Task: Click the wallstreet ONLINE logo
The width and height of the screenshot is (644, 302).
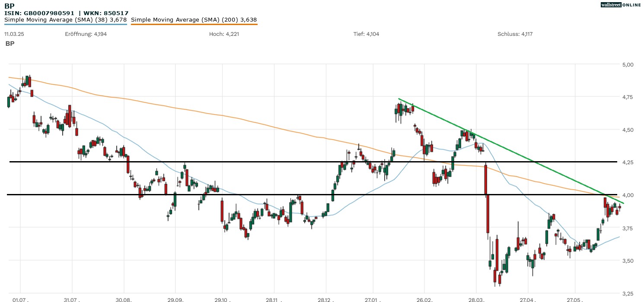Action: [621, 5]
